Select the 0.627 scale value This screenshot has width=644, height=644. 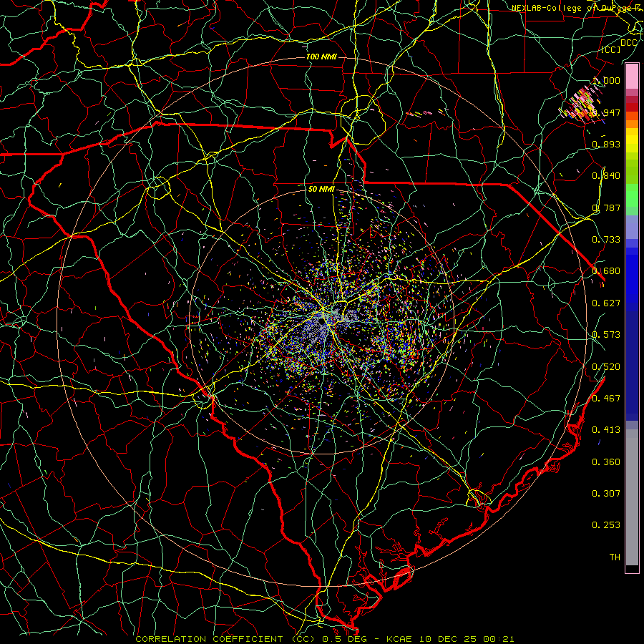[606, 303]
